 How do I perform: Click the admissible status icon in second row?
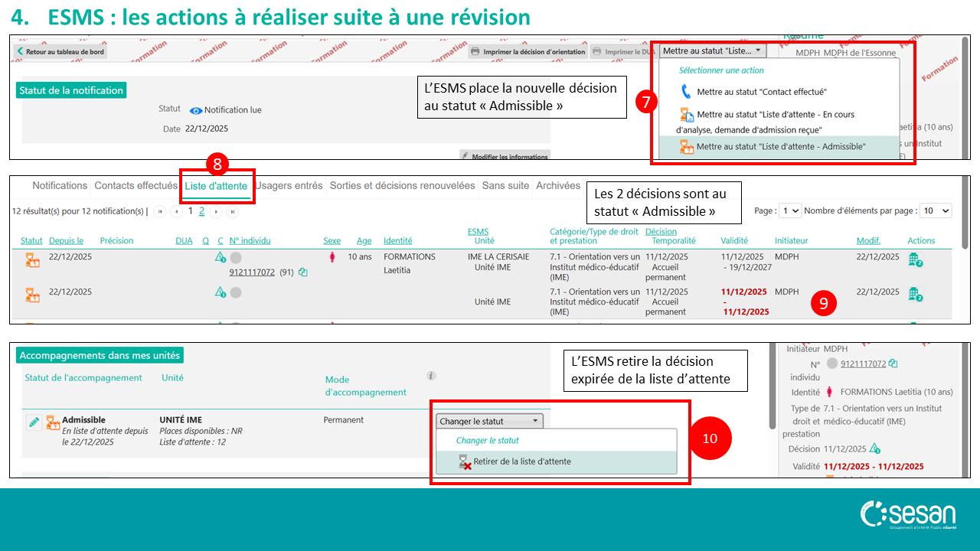click(x=32, y=295)
